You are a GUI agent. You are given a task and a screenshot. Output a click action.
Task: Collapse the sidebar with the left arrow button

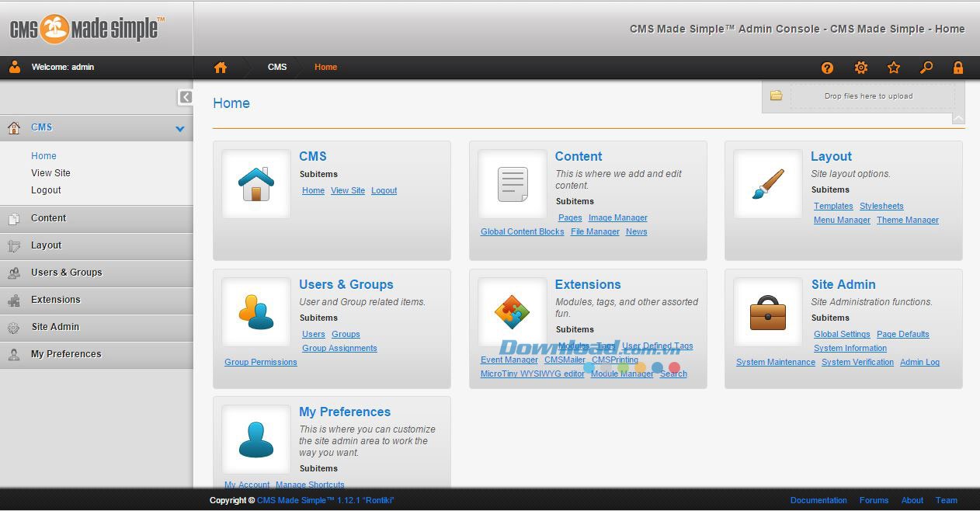point(185,97)
